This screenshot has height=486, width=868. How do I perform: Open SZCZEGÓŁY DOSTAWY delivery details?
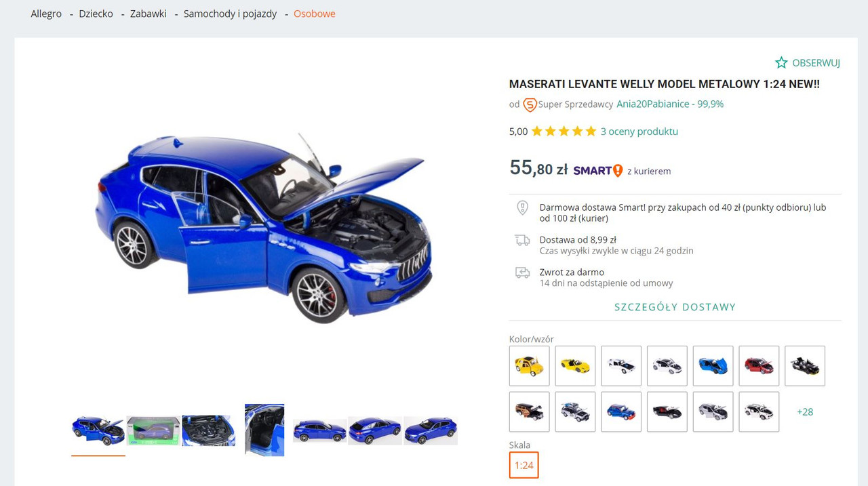[x=675, y=307]
